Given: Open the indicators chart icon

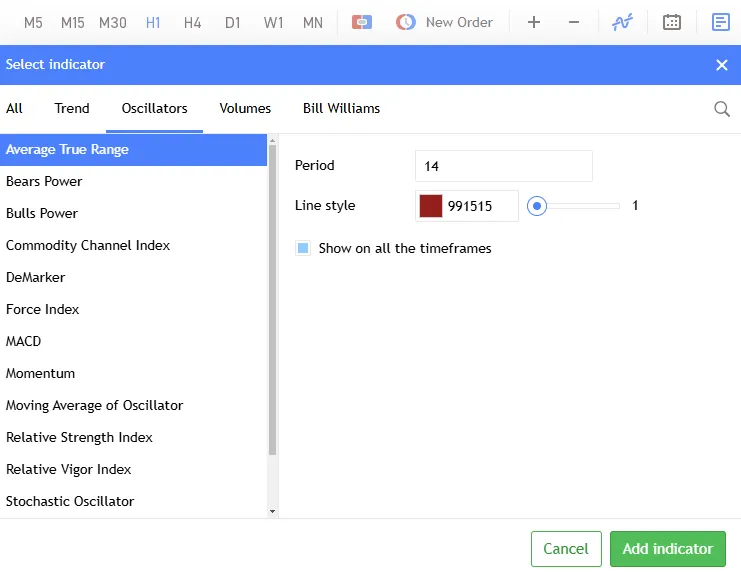Looking at the screenshot, I should point(622,22).
